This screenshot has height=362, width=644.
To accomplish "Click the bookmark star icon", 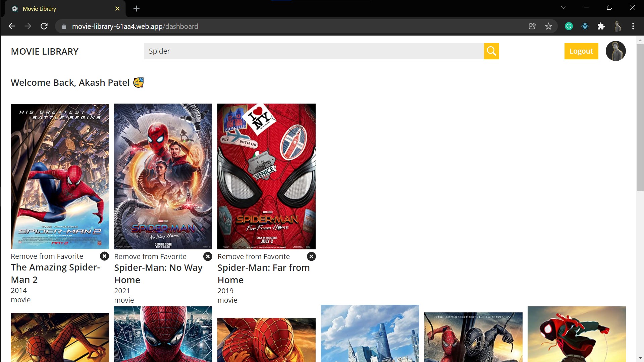I will pos(549,26).
